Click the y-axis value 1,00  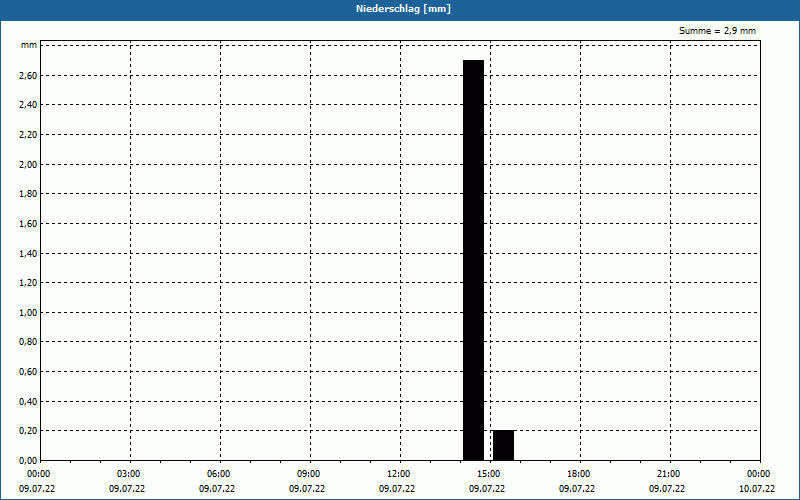[x=28, y=312]
